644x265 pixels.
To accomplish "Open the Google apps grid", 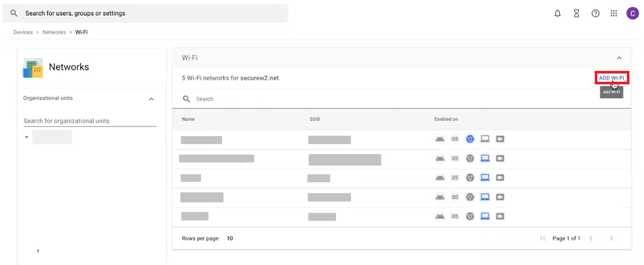I will [x=614, y=13].
